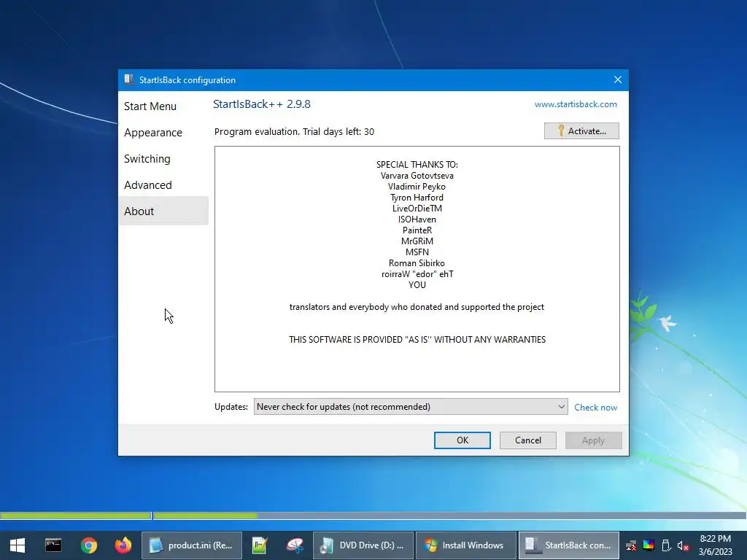Click the Cancel button
747x560 pixels.
point(528,440)
